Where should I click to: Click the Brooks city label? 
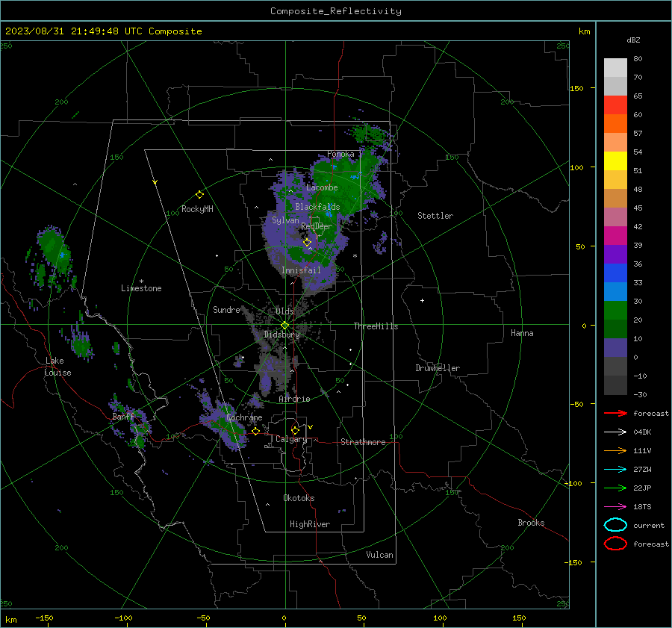point(531,523)
